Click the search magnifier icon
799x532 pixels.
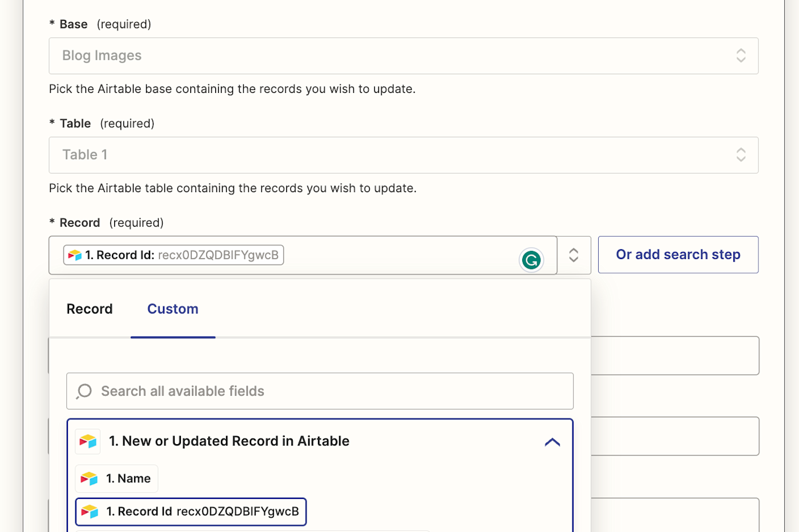coord(84,391)
